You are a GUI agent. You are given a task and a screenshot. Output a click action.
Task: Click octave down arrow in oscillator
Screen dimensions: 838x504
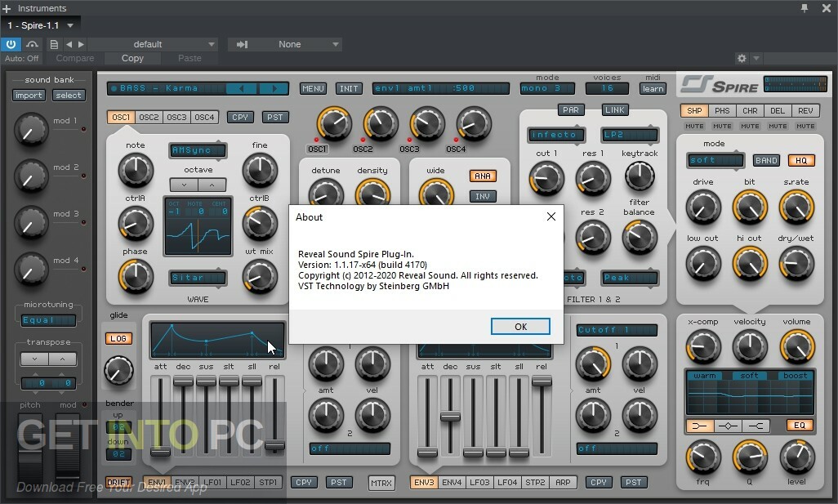coord(184,185)
